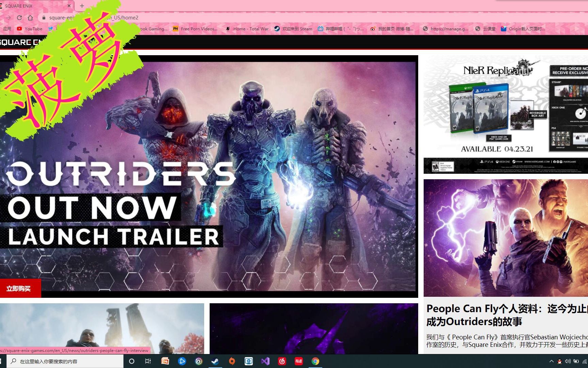Open the swirl-ring taskbar app
The width and height of the screenshot is (588, 368).
tap(199, 361)
